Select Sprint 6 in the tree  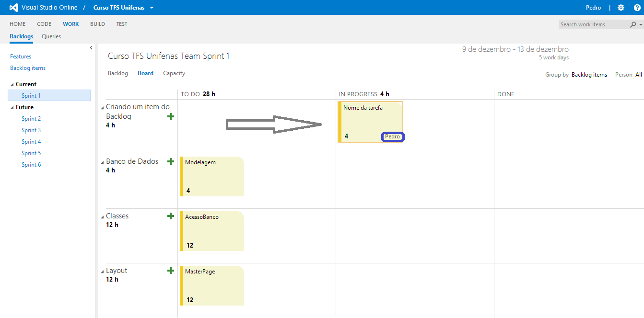31,165
